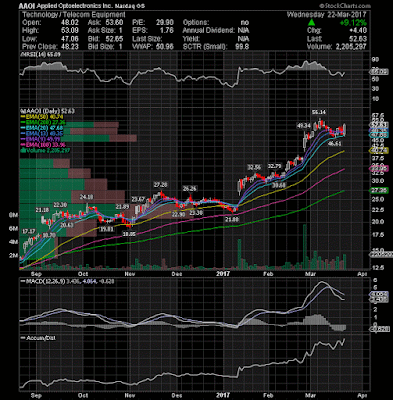Click the '8M' volume axis label

coord(14,215)
